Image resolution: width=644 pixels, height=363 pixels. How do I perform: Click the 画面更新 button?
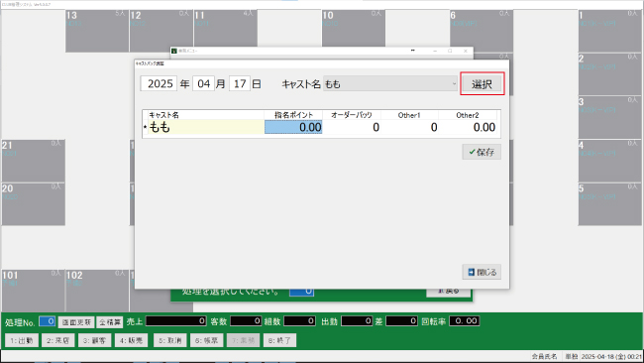click(76, 322)
